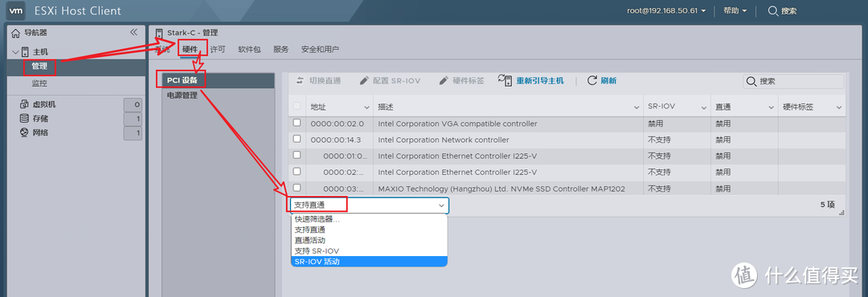Choose 快速筛选器... in filter list
Viewport: 868px width, 297px height.
369,219
